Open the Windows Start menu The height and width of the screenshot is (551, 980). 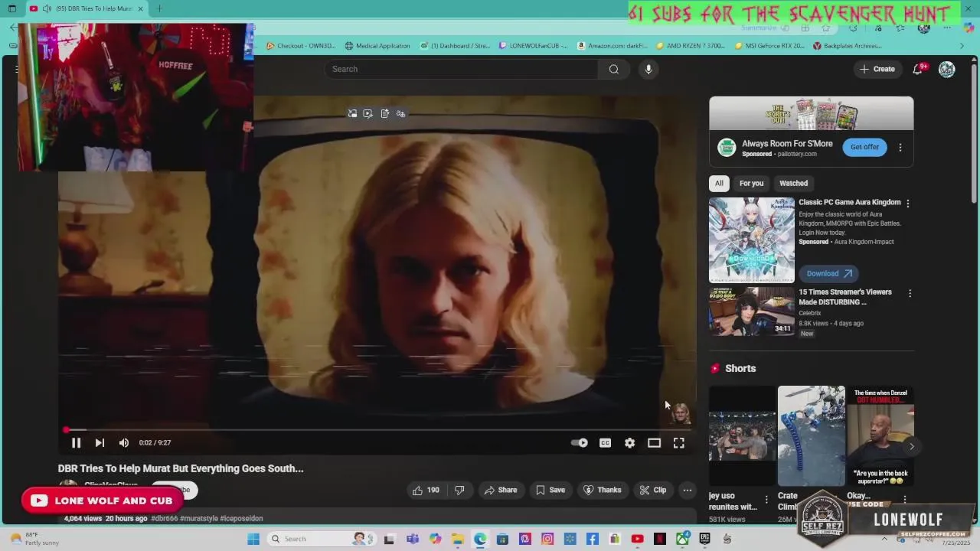pos(253,539)
